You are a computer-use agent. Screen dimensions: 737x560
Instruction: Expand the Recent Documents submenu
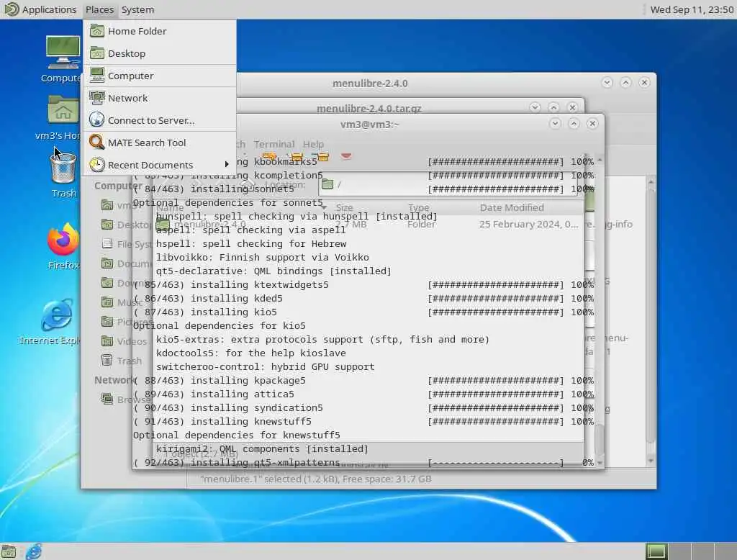pos(160,165)
